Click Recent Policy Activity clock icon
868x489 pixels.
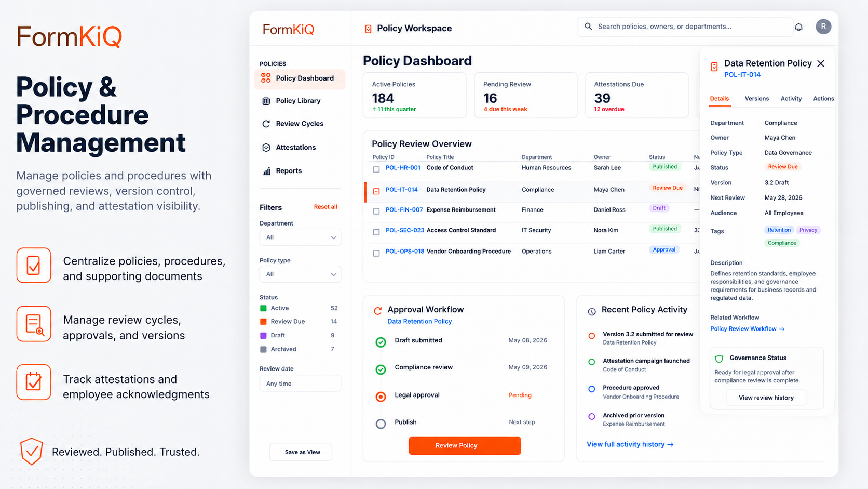tap(591, 312)
